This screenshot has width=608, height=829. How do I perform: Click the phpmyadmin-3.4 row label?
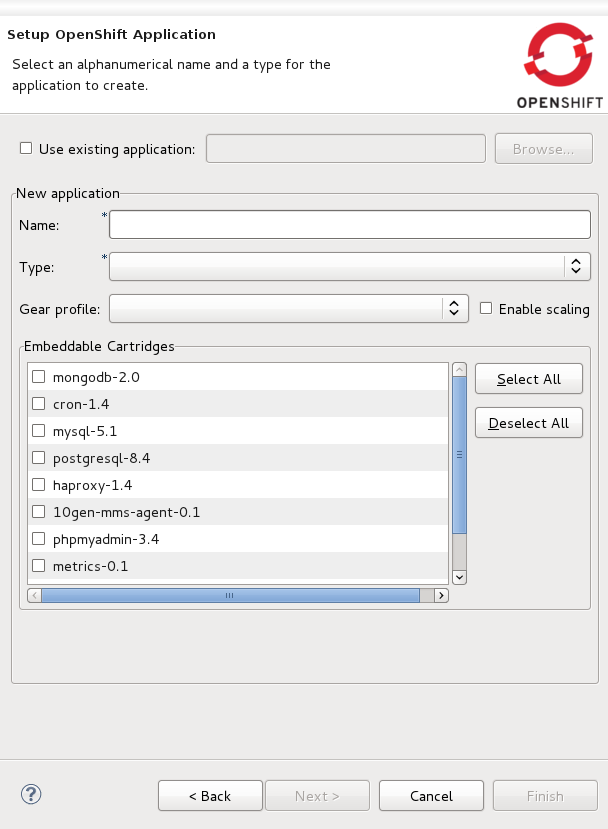[106, 539]
